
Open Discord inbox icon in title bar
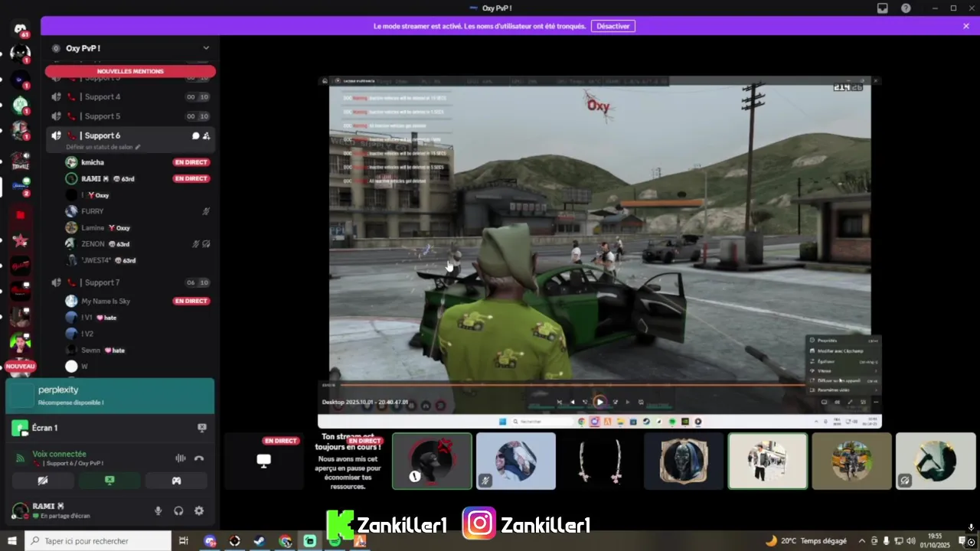(883, 8)
